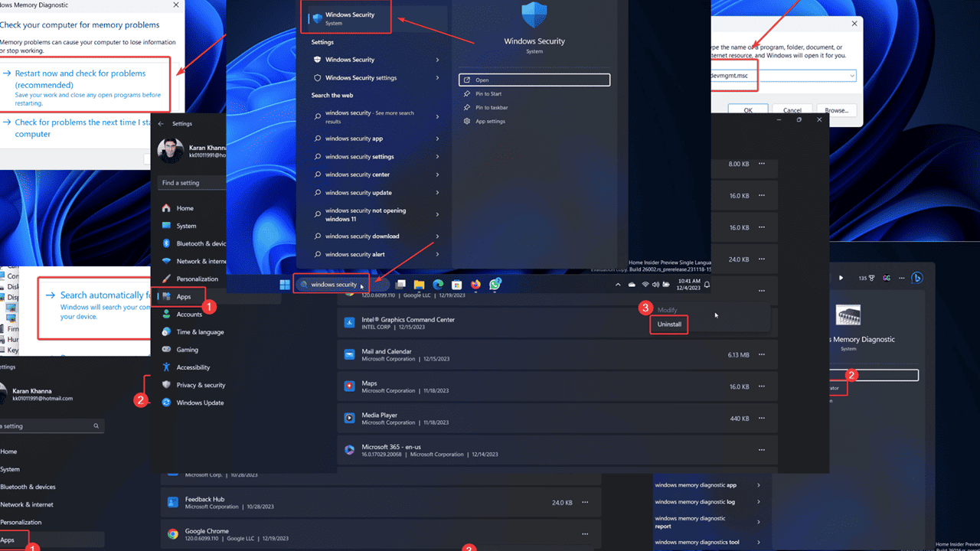Click the Accessibility figure icon in Settings
The width and height of the screenshot is (980, 551).
tap(166, 367)
